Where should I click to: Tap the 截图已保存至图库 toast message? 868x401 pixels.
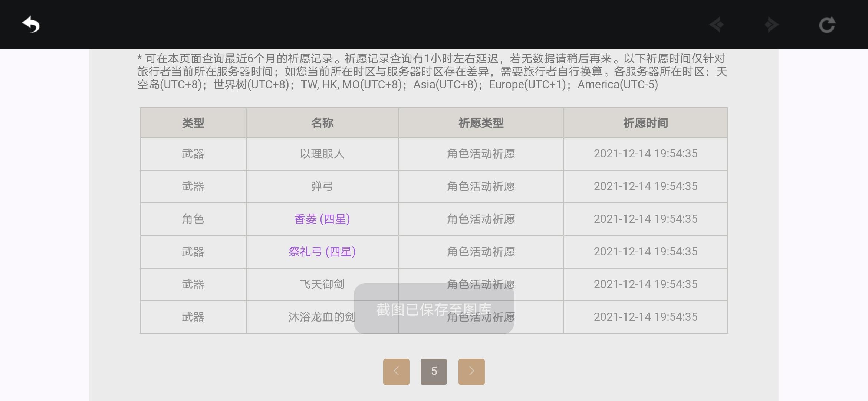434,309
